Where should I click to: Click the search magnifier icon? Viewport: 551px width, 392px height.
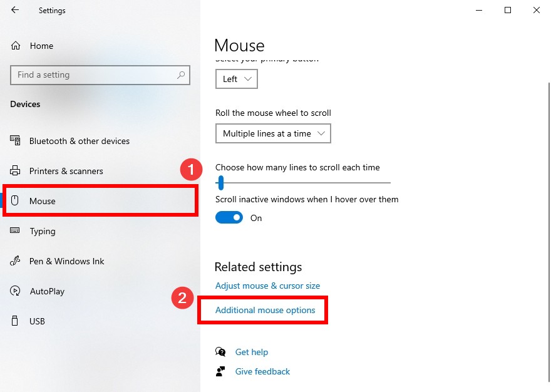(x=181, y=75)
